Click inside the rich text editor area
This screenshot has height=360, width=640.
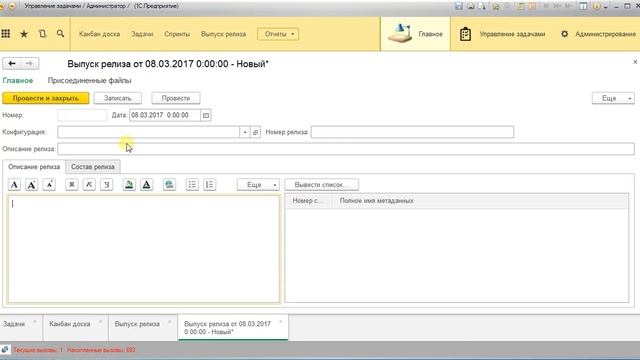144,249
